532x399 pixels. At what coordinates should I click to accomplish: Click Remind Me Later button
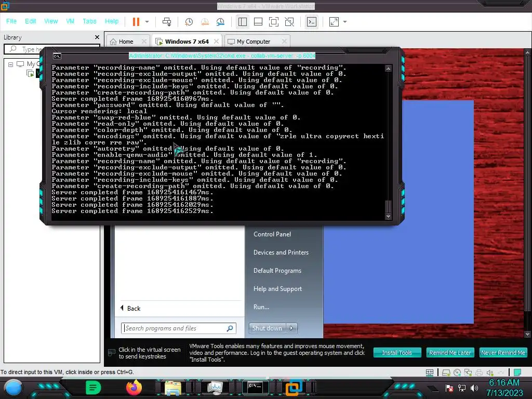click(x=450, y=353)
